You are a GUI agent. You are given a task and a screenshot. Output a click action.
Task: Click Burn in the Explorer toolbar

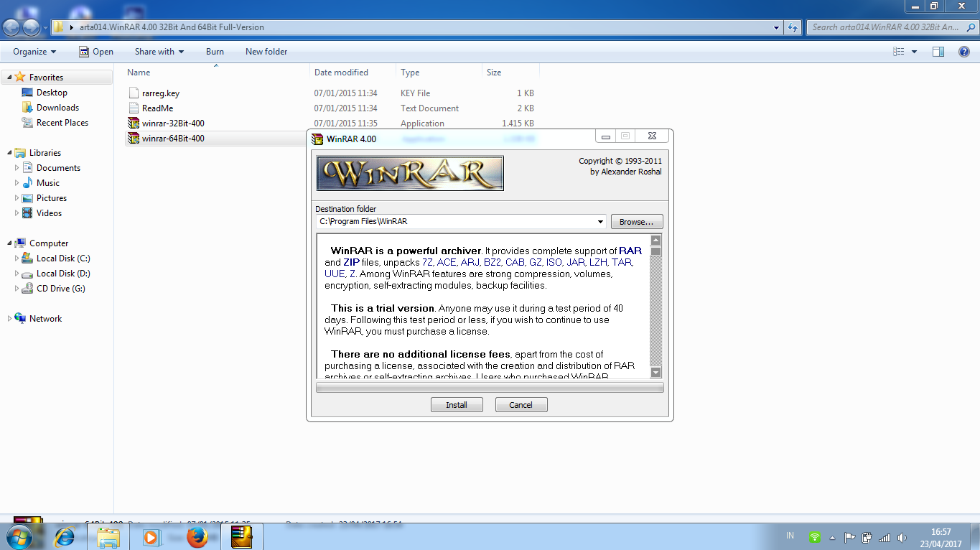pos(215,52)
